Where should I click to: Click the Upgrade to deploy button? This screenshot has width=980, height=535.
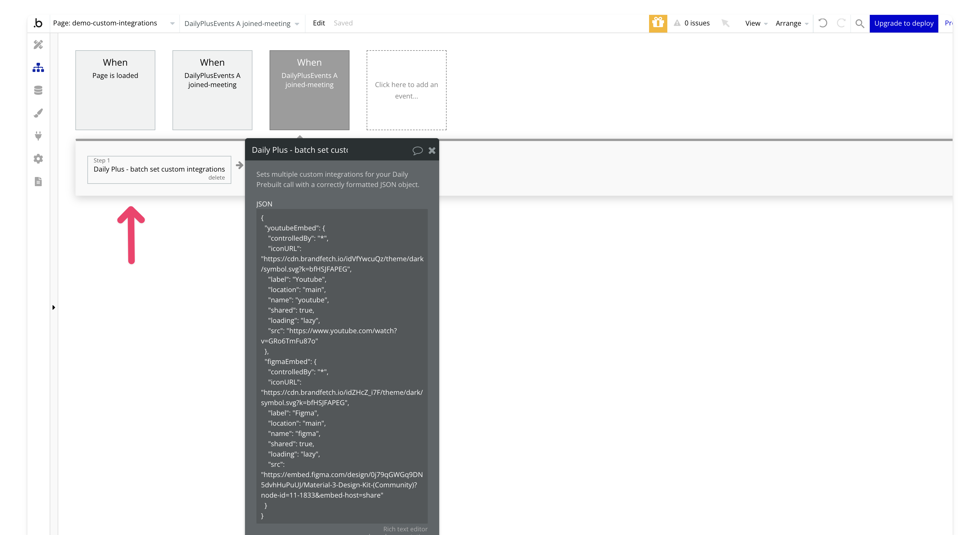903,23
